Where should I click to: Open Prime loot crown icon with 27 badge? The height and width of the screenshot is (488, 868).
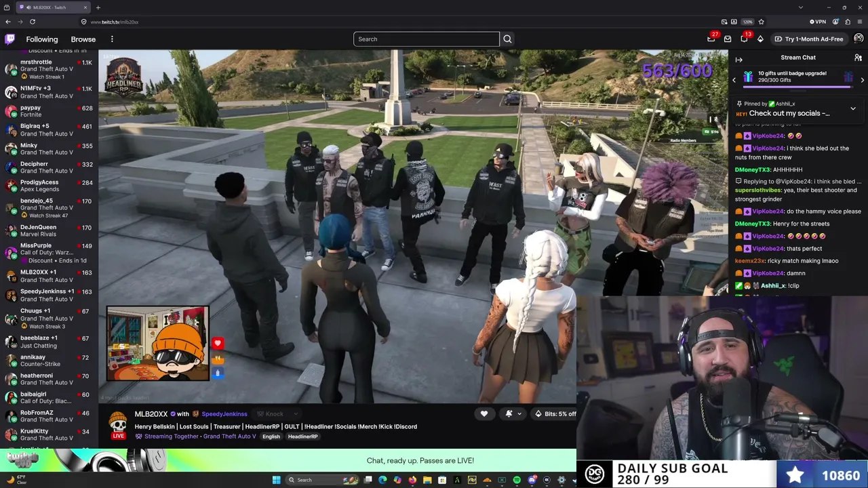pos(711,39)
